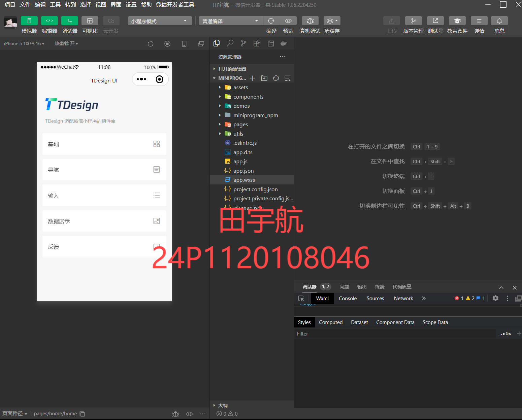
Task: Expand the outline section
Action: 252,405
